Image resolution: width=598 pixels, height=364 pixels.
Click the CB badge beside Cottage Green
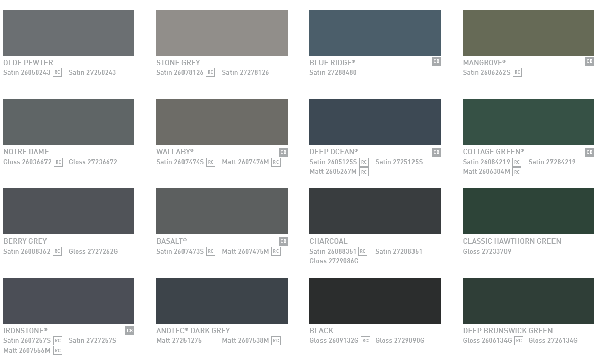click(589, 152)
